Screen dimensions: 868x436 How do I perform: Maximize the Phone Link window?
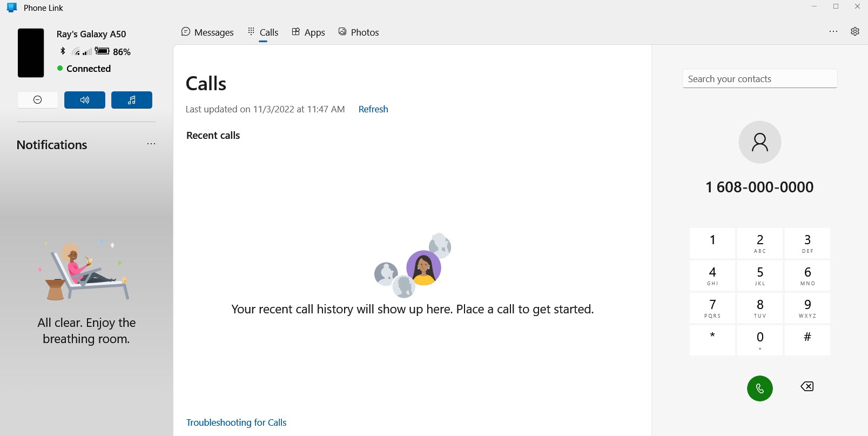click(x=836, y=6)
